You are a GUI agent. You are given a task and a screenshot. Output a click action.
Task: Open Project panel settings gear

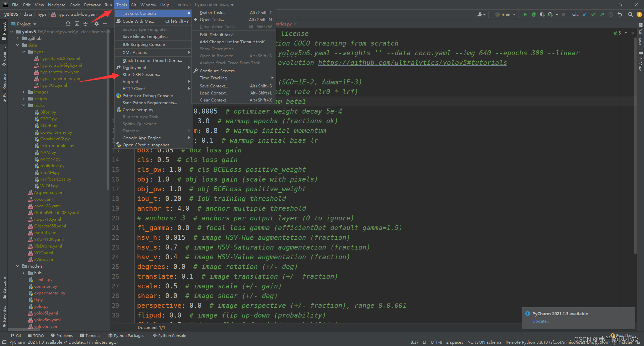click(97, 24)
